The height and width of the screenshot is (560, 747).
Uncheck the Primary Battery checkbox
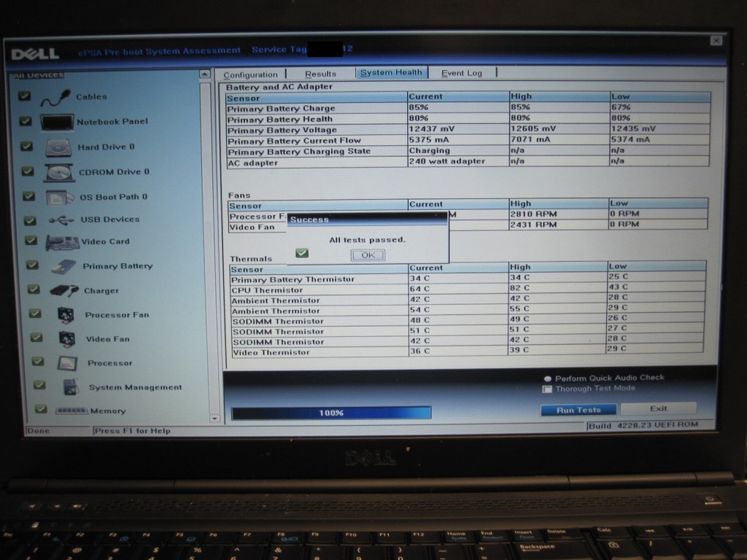point(32,265)
